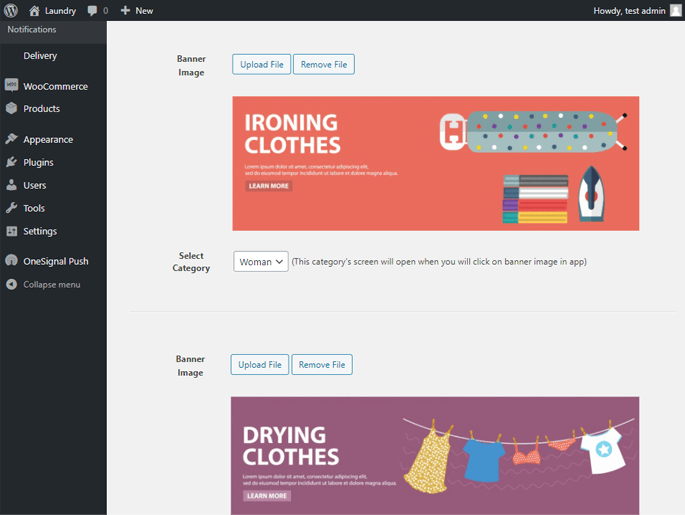Click the Tools wrench icon
This screenshot has width=685, height=515.
coord(11,208)
